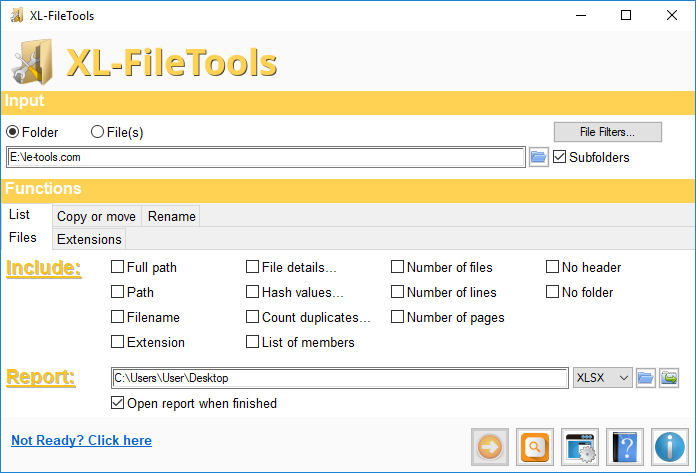This screenshot has width=696, height=473.
Task: Click the orange arrow run button
Action: click(490, 446)
